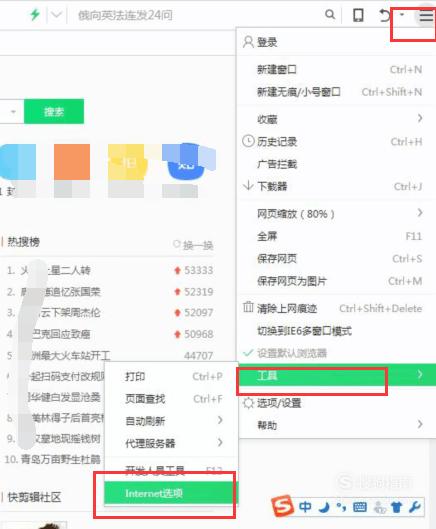Image resolution: width=436 pixels, height=529 pixels.
Task: Open the hamburger main menu button
Action: (x=426, y=16)
